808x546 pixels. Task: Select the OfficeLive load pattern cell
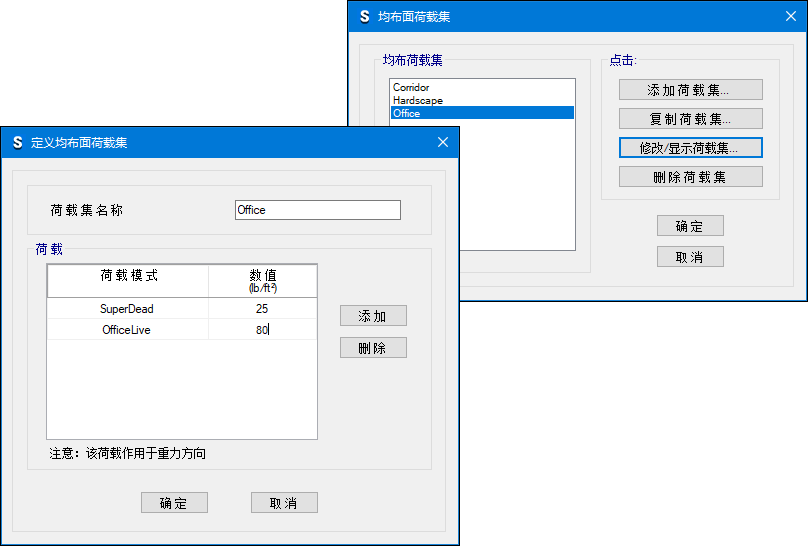(x=127, y=330)
